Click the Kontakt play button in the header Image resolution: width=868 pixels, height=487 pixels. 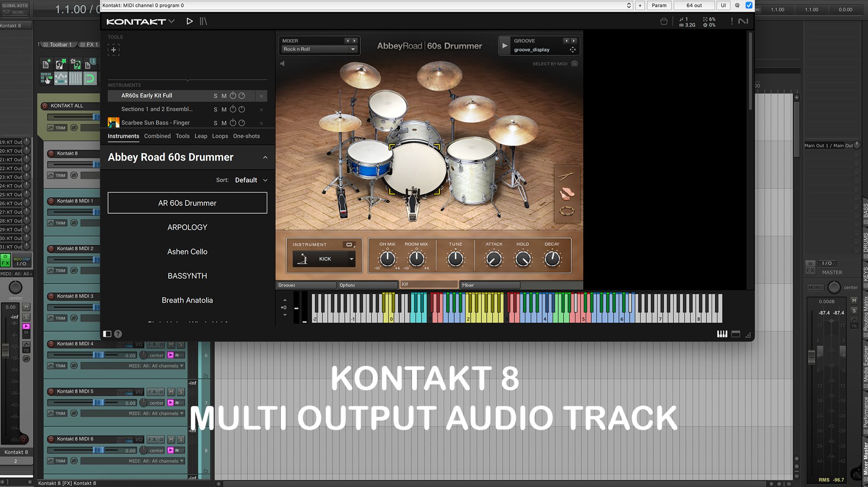pyautogui.click(x=189, y=21)
